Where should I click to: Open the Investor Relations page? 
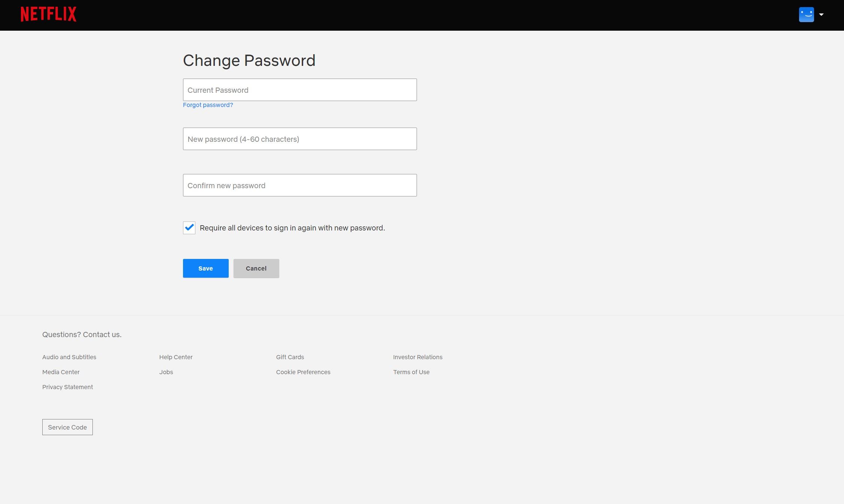click(x=417, y=357)
